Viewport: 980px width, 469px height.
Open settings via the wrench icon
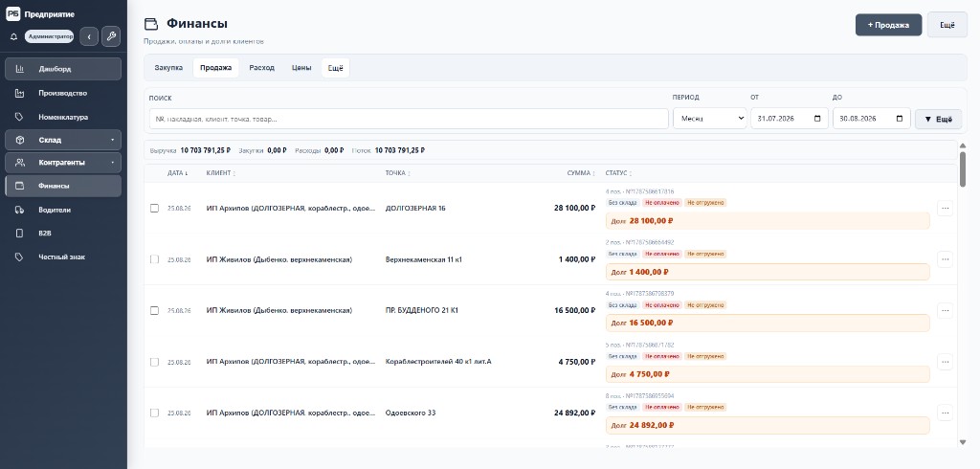coord(111,36)
